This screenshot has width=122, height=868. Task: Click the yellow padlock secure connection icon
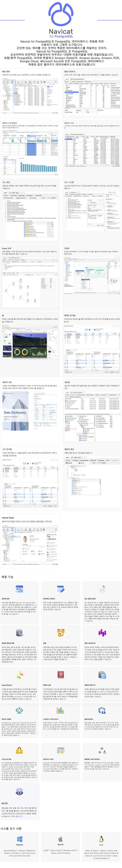pyautogui.click(x=20, y=750)
